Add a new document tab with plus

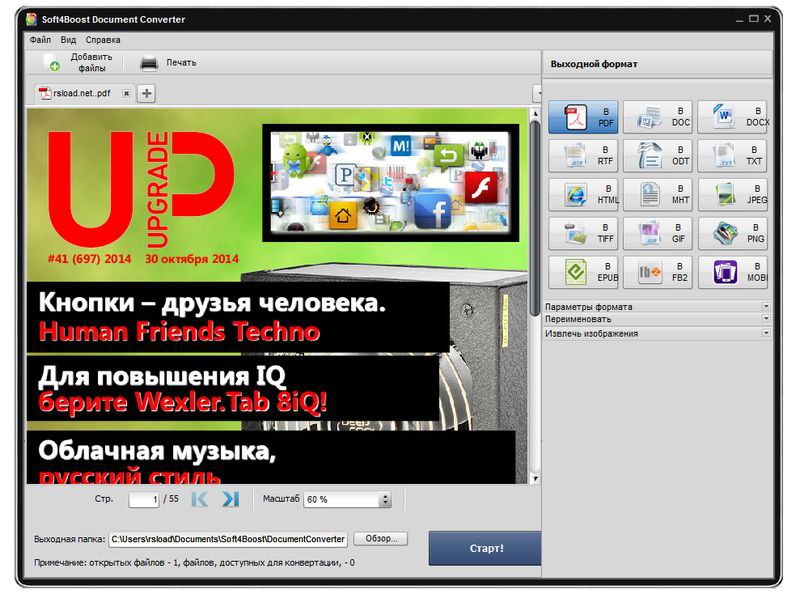(146, 93)
